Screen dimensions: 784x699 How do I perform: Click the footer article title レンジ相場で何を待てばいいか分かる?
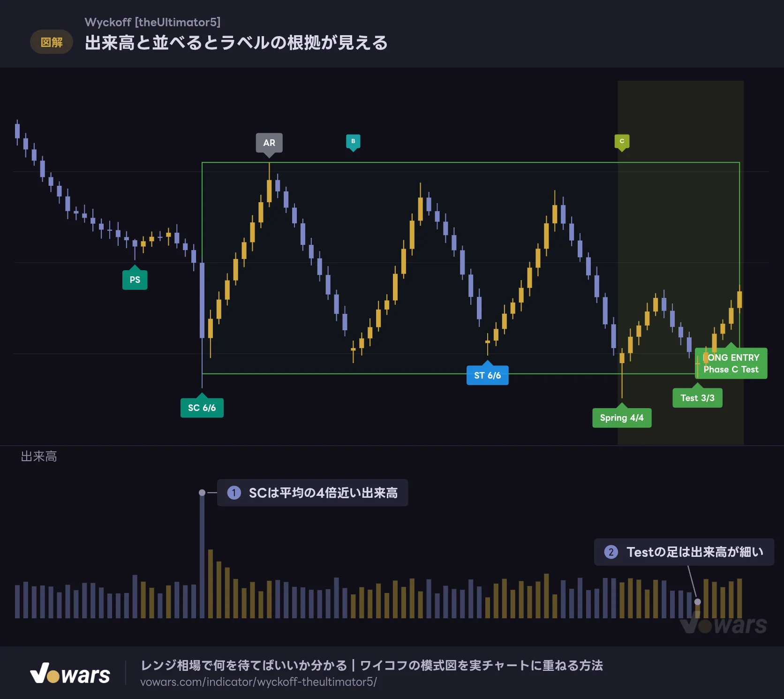[x=244, y=665]
